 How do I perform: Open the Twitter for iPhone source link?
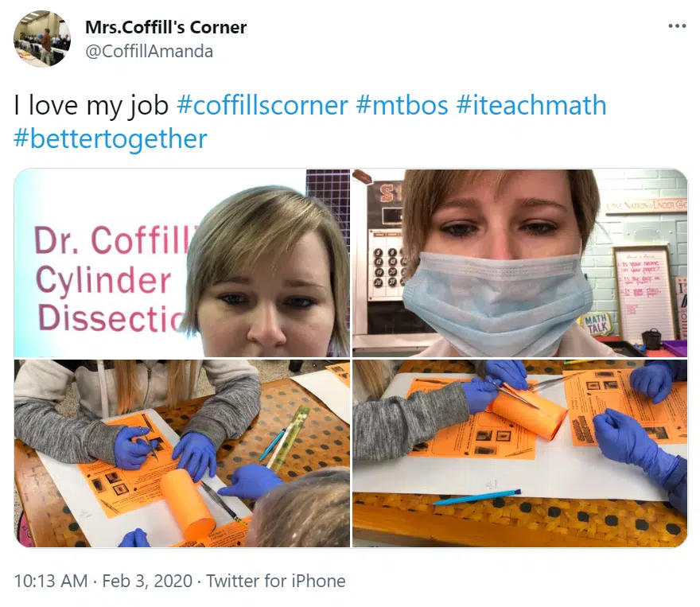(x=276, y=581)
